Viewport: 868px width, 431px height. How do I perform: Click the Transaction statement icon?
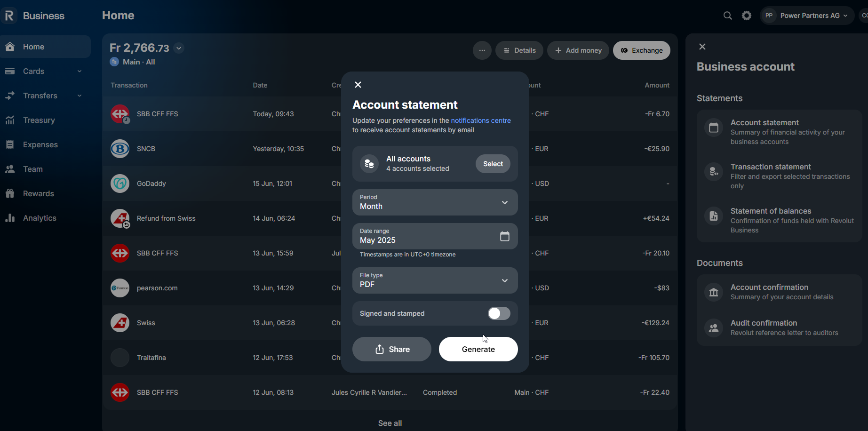tap(714, 172)
